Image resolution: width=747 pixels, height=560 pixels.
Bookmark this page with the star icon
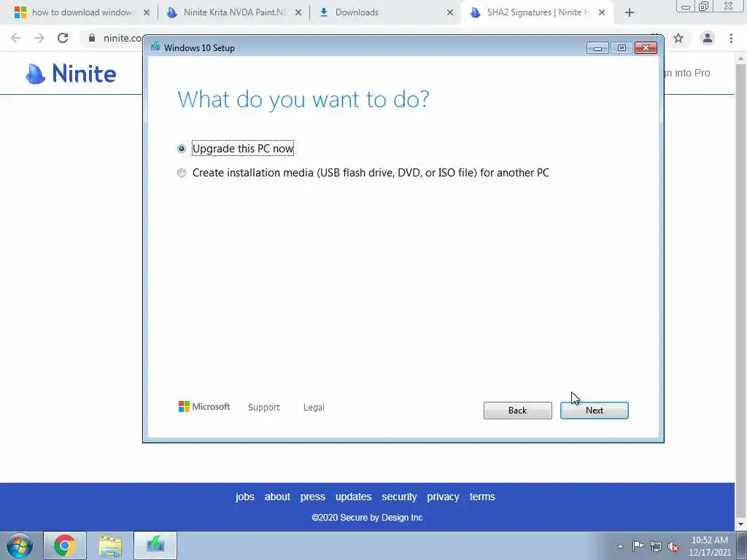click(678, 38)
